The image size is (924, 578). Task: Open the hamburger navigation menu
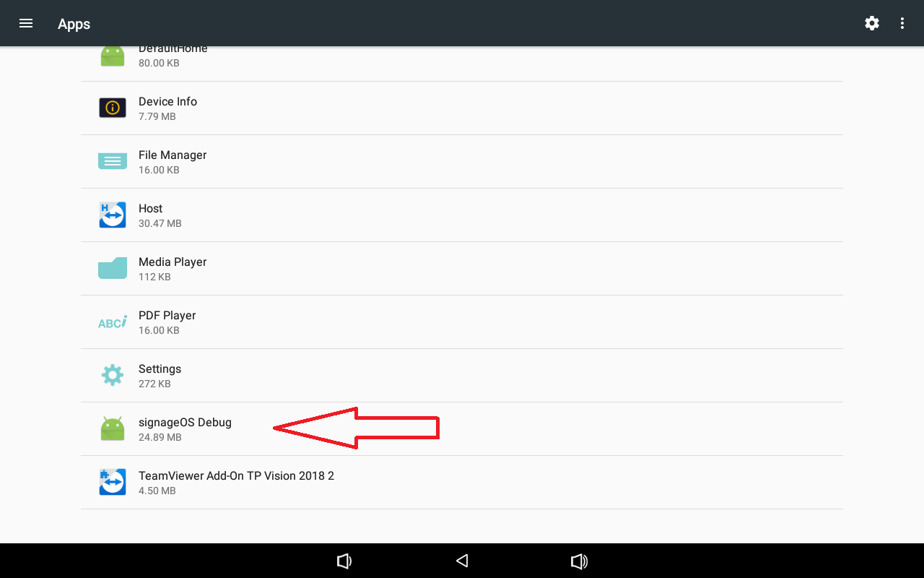click(26, 23)
